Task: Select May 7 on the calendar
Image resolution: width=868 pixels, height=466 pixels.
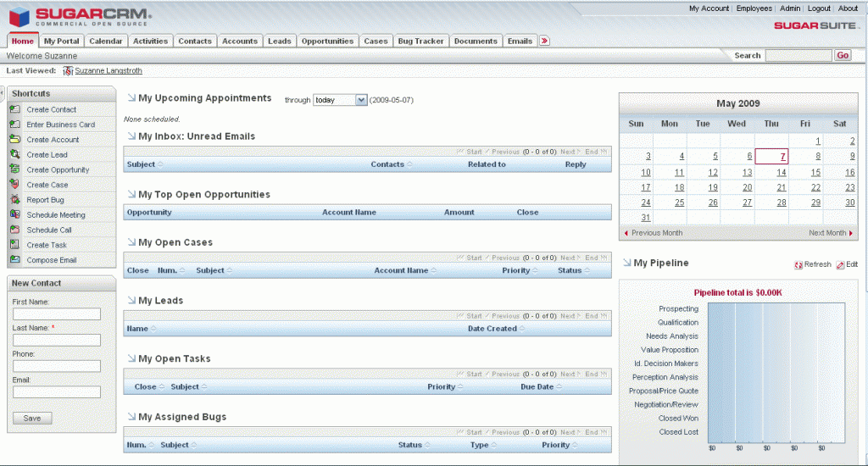Action: click(x=782, y=157)
